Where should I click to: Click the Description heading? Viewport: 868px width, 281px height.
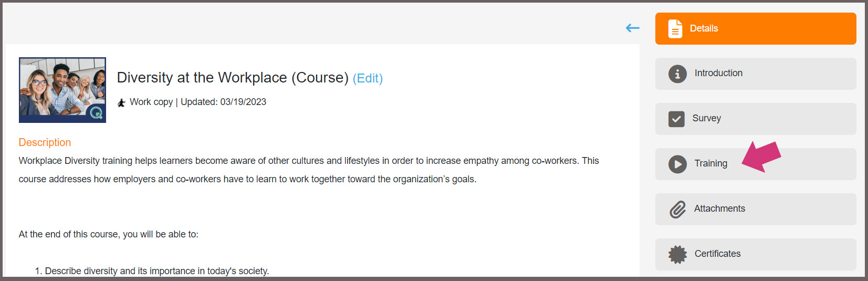45,142
